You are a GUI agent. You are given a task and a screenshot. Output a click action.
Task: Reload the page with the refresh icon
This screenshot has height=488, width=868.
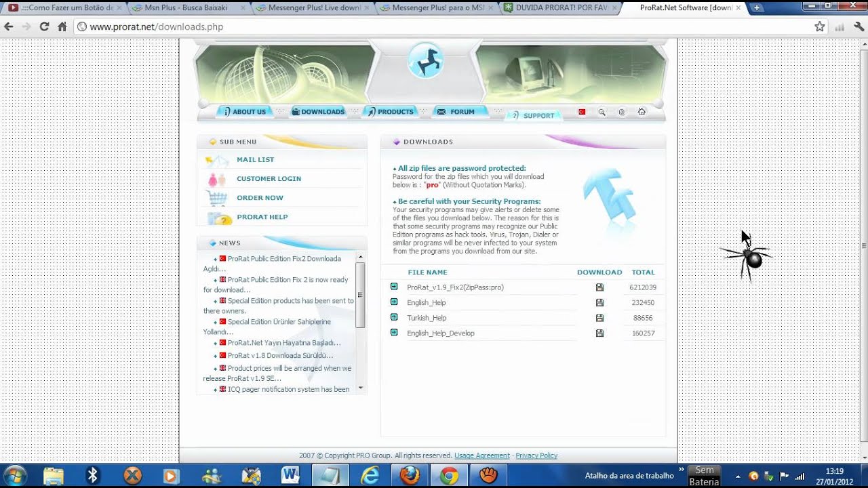(44, 26)
